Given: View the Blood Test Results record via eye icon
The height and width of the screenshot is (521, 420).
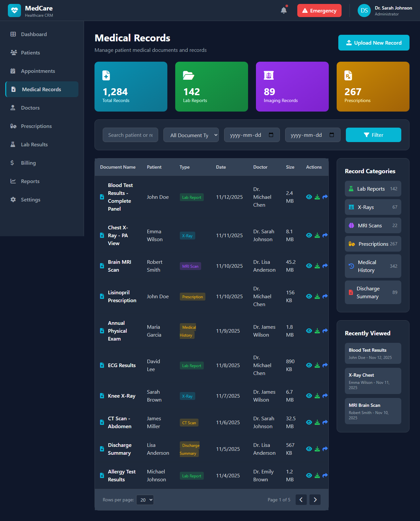Looking at the screenshot, I should coord(309,197).
